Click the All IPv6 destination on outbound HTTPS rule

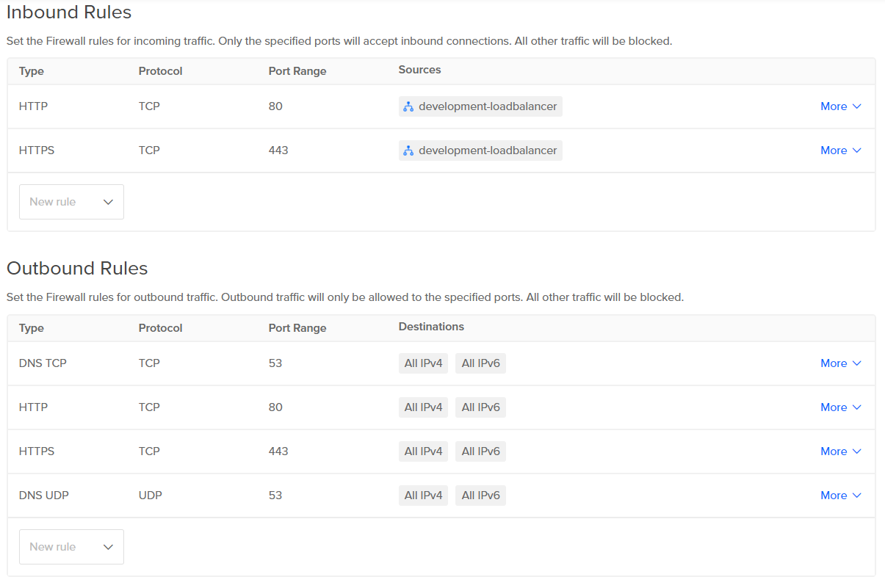(x=480, y=451)
